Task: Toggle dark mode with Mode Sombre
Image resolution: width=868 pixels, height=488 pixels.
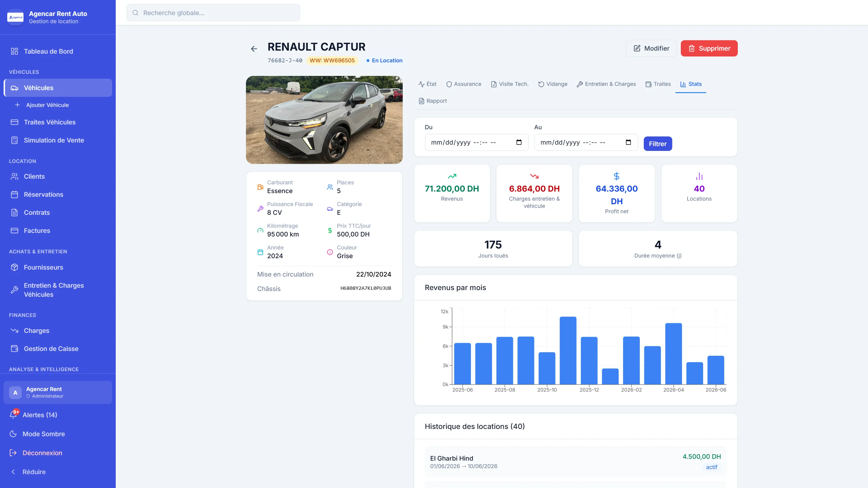Action: (58, 434)
